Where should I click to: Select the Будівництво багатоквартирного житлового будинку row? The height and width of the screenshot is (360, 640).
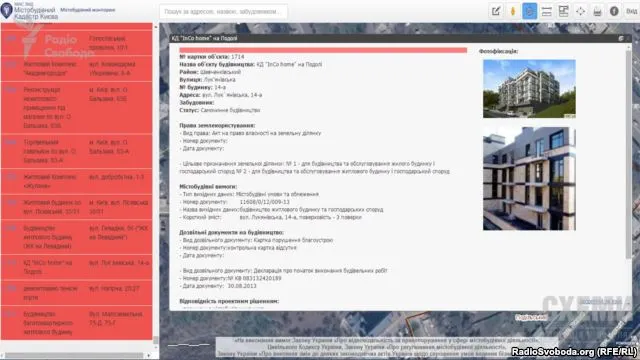(76, 322)
